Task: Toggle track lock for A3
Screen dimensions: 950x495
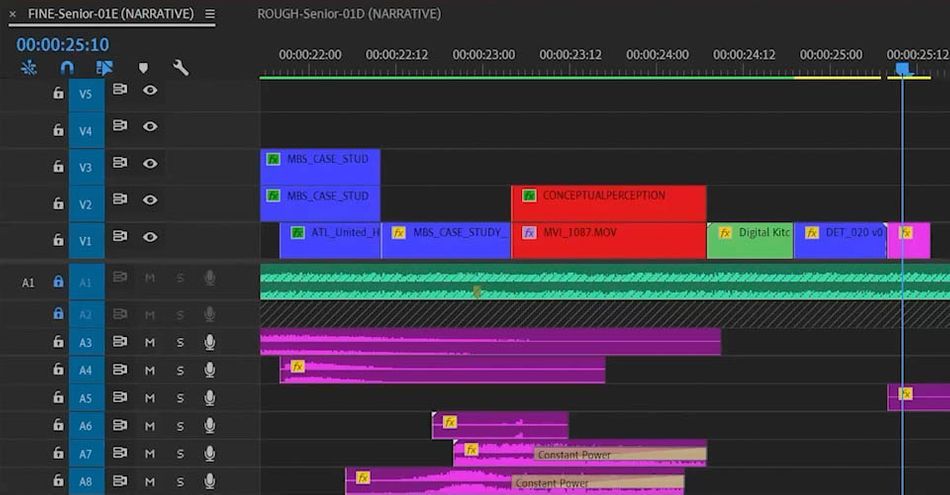Action: [58, 342]
